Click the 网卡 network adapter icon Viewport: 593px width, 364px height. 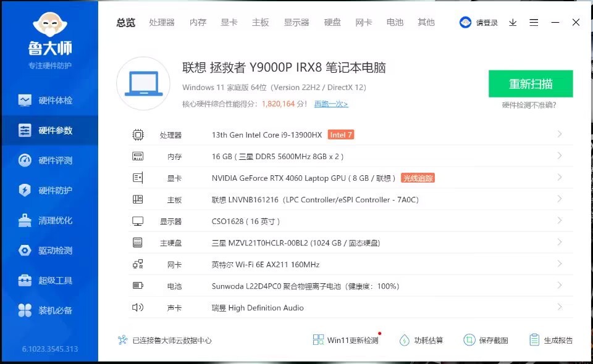coord(138,264)
